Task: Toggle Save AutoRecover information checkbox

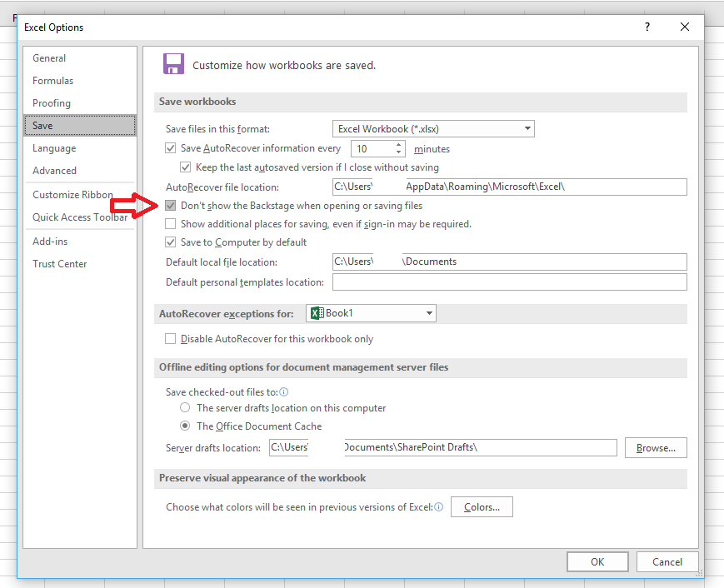Action: tap(171, 148)
